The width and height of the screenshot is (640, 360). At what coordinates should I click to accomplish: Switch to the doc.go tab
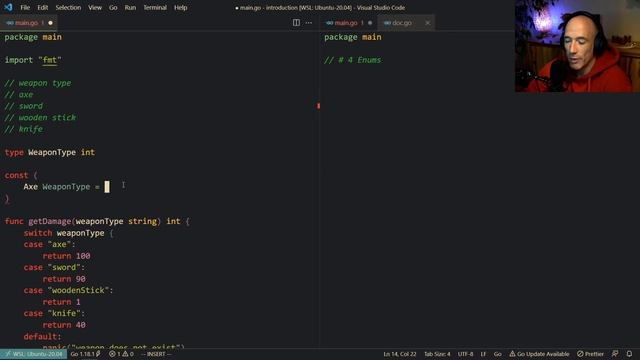coord(402,23)
